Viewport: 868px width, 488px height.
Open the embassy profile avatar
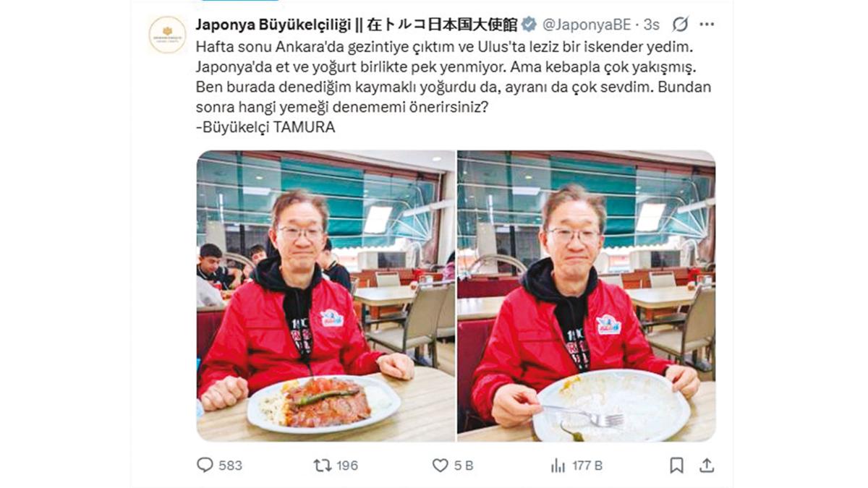(x=167, y=35)
